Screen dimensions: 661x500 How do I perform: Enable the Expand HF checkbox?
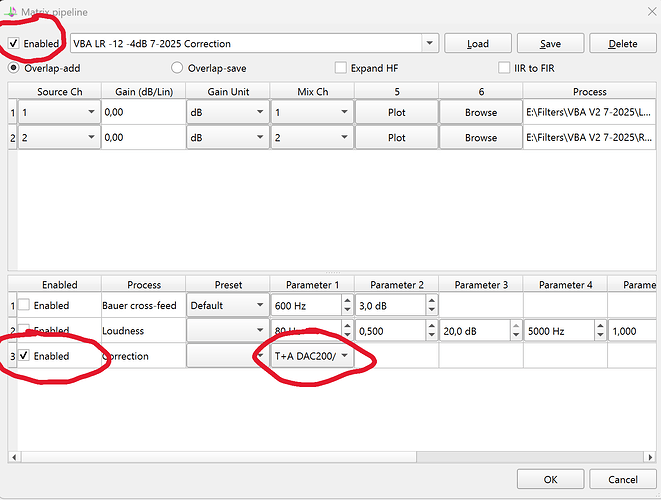[x=342, y=68]
